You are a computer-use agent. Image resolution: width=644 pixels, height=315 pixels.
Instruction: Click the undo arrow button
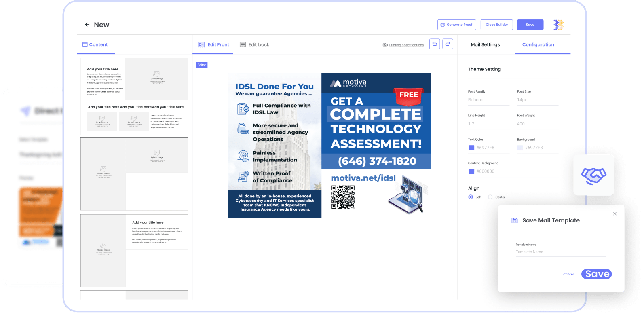click(x=435, y=44)
